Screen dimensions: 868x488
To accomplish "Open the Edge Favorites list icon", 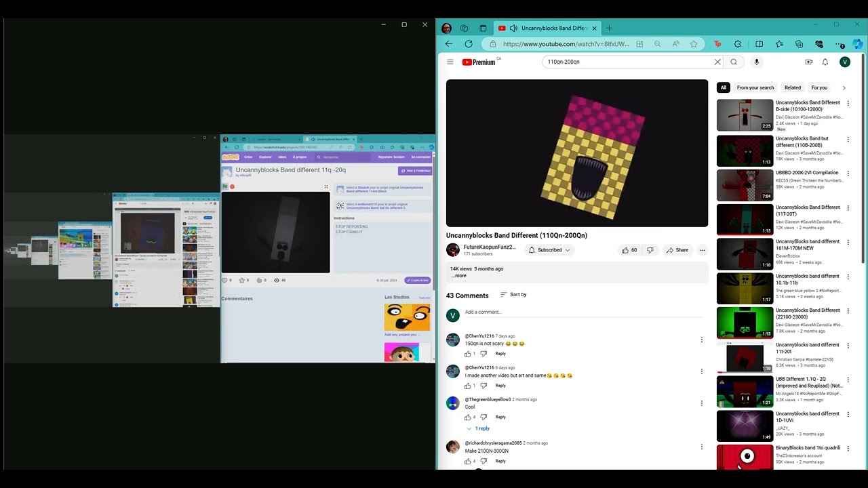I will pos(779,44).
